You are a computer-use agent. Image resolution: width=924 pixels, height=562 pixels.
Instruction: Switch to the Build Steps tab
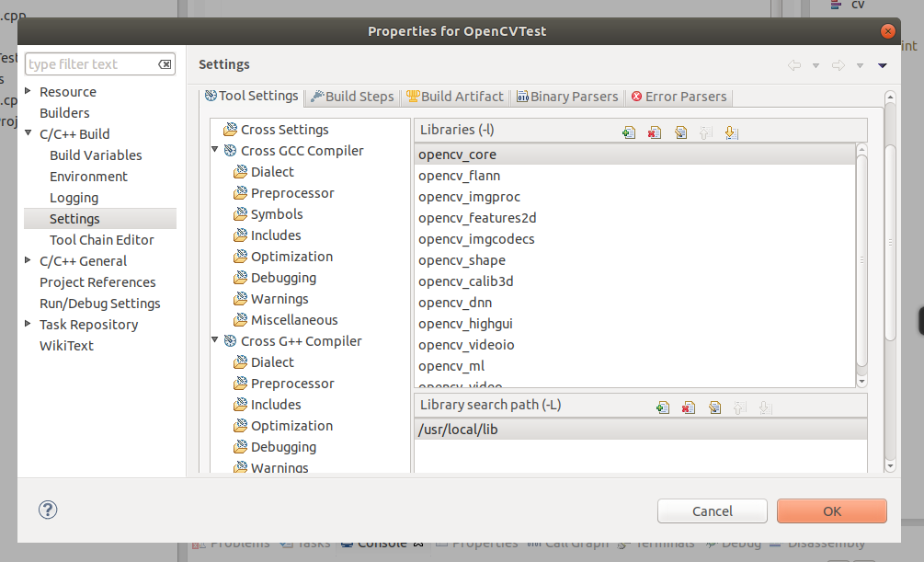[353, 97]
